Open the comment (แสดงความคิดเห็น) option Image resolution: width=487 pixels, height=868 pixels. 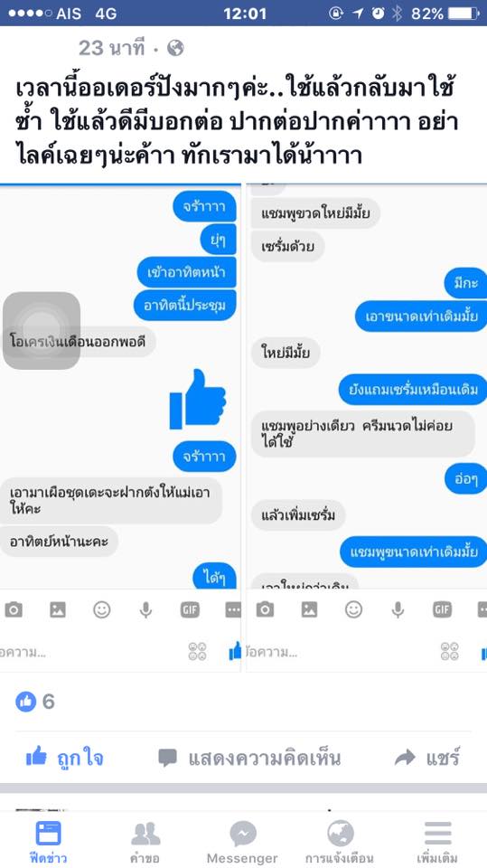pyautogui.click(x=249, y=758)
